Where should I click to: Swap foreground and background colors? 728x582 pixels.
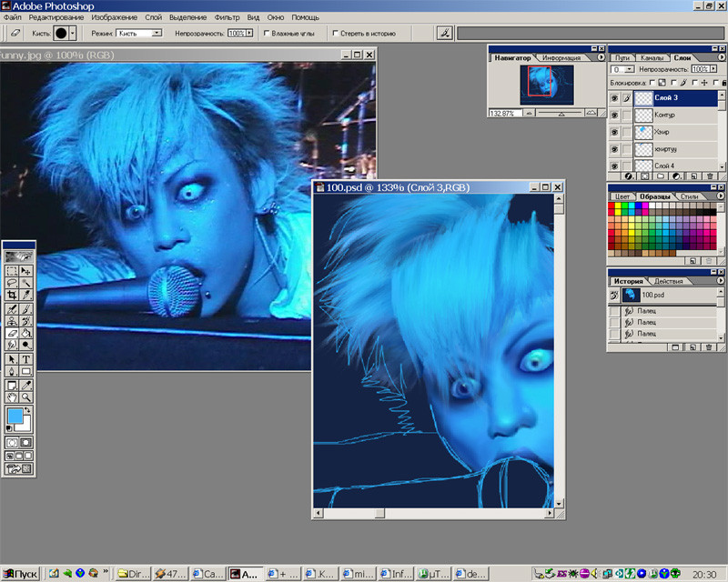point(28,410)
